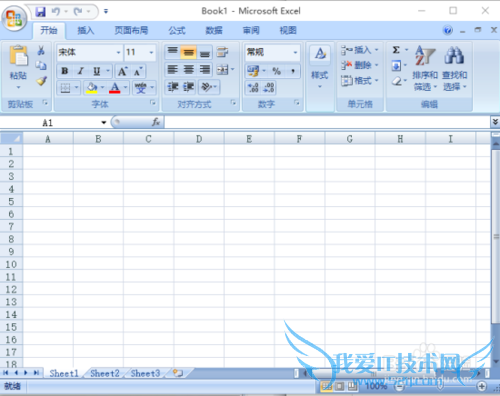Redo the last action

click(x=78, y=12)
